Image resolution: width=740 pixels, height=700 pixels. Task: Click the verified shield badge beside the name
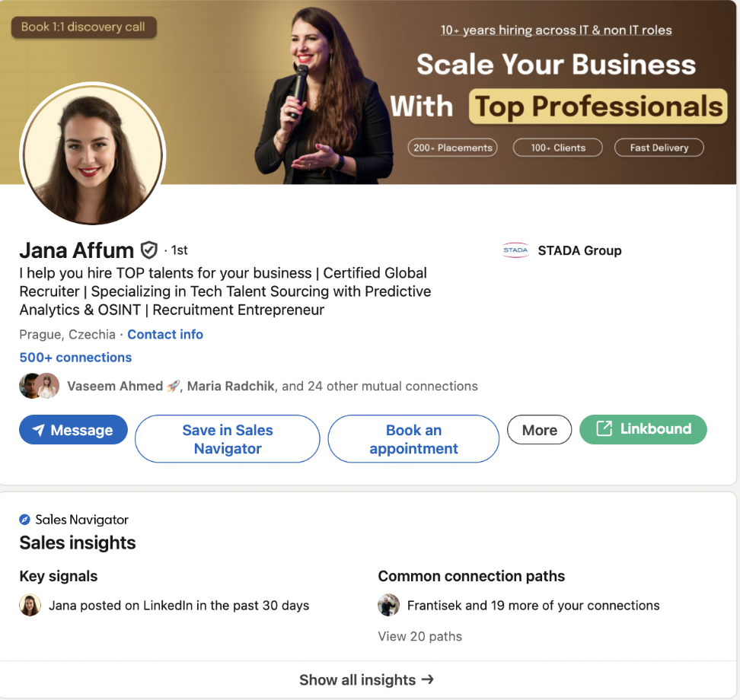coord(149,250)
